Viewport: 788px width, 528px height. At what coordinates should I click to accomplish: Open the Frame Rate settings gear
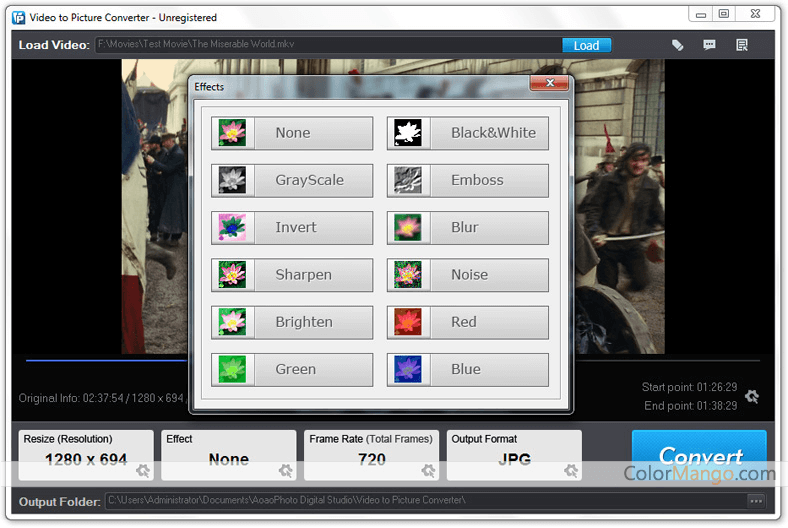pos(429,470)
